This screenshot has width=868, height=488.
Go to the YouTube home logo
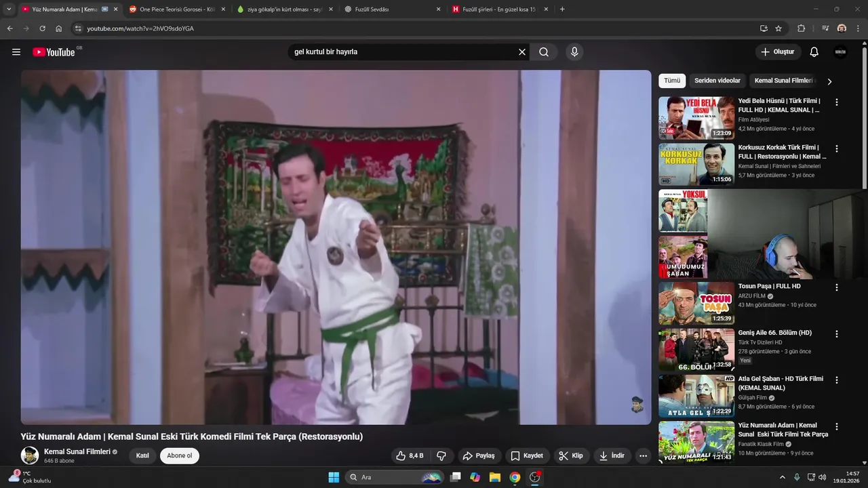54,52
